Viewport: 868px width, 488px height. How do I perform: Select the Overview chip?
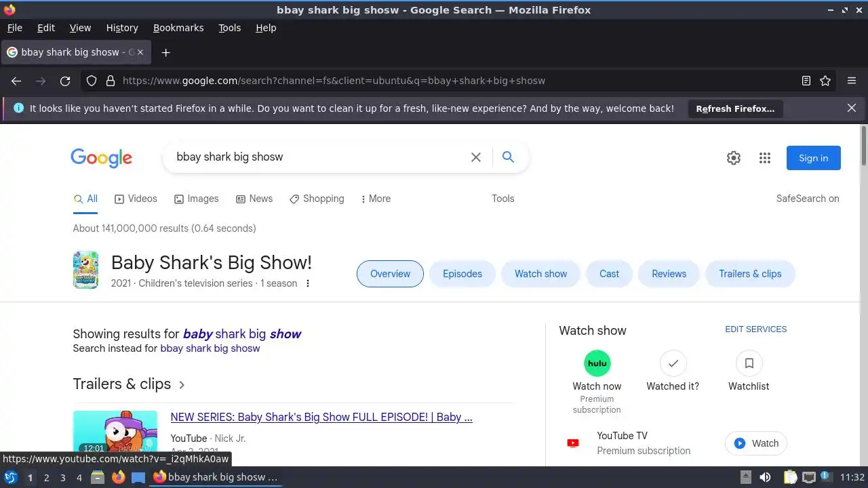(x=390, y=274)
